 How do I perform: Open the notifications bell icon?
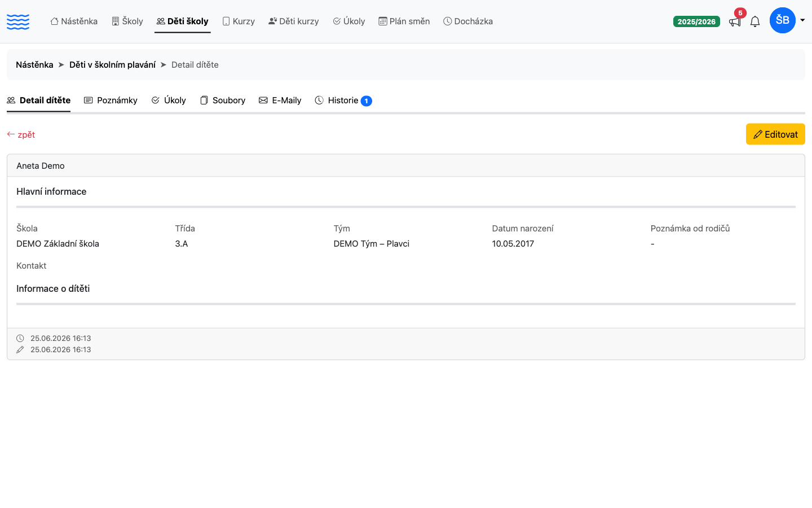coord(755,21)
